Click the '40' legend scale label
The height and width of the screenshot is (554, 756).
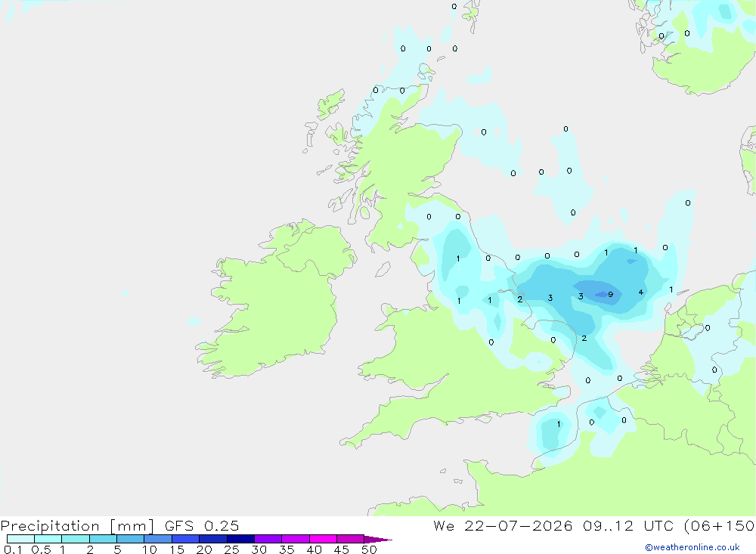point(314,549)
